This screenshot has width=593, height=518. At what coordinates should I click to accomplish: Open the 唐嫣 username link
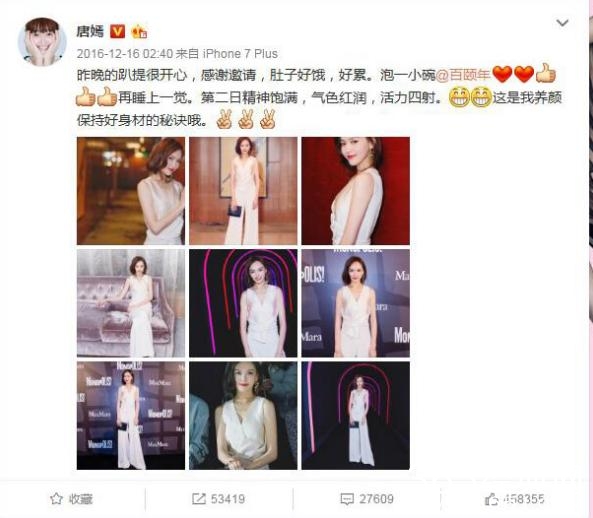point(90,31)
